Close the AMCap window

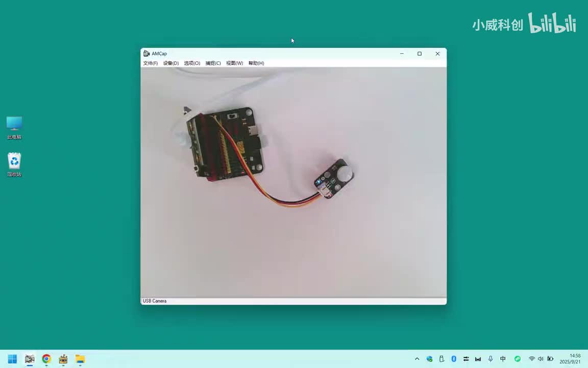(437, 54)
